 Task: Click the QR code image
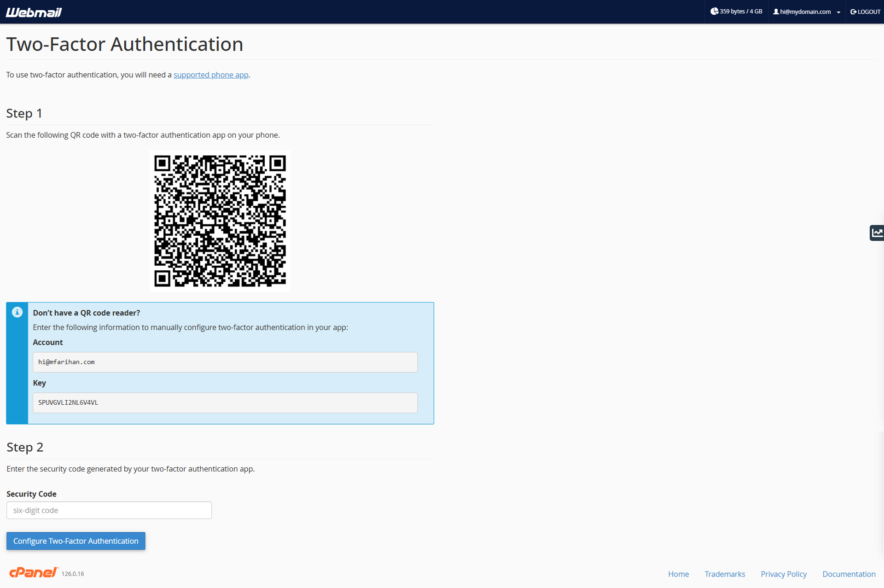coord(220,221)
